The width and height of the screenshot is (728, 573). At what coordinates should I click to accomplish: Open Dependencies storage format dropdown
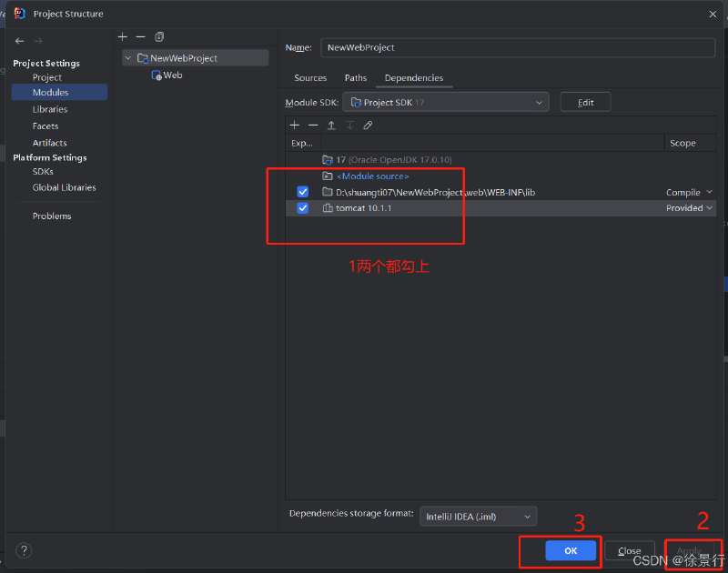[x=479, y=517]
